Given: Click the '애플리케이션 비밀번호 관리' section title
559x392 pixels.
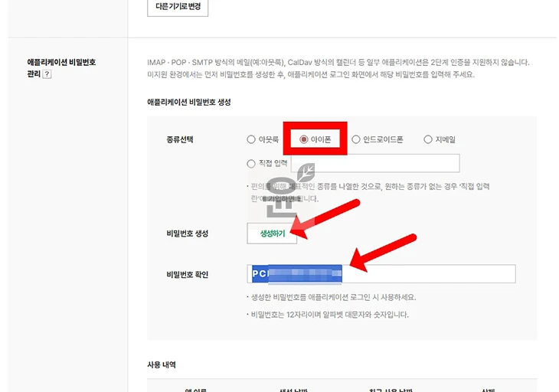Looking at the screenshot, I should click(x=61, y=67).
